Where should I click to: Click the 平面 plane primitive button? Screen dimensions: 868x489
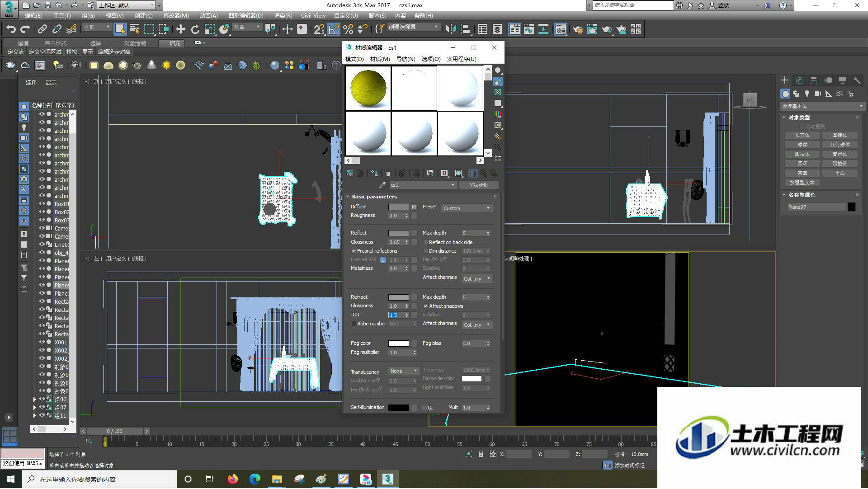coord(840,174)
